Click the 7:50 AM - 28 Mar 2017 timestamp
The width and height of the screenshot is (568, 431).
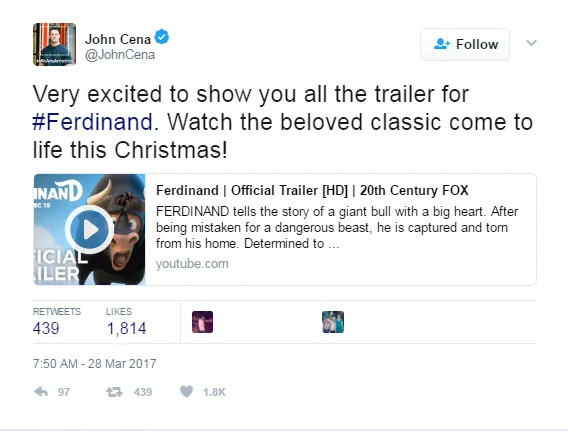click(x=95, y=364)
